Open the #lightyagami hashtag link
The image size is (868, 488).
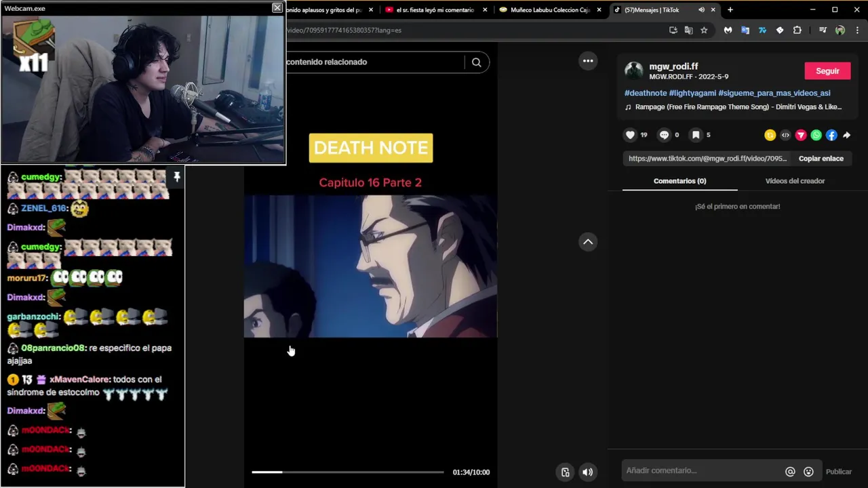692,93
